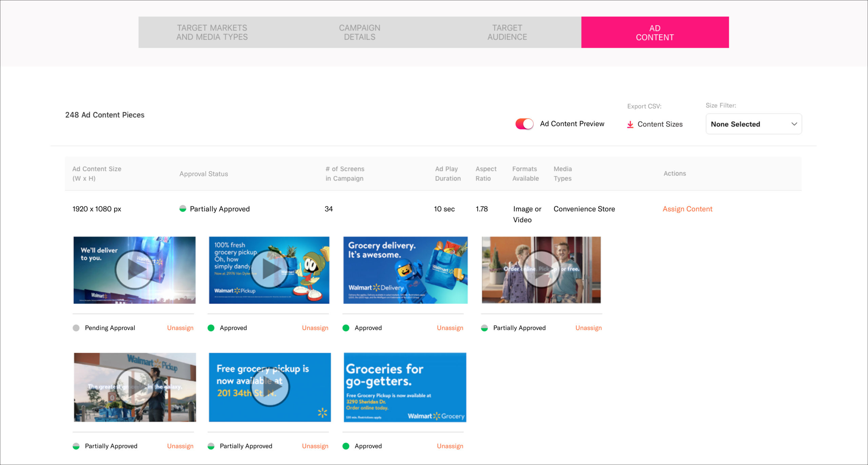Open the None Selected size filter dropdown

tap(753, 124)
